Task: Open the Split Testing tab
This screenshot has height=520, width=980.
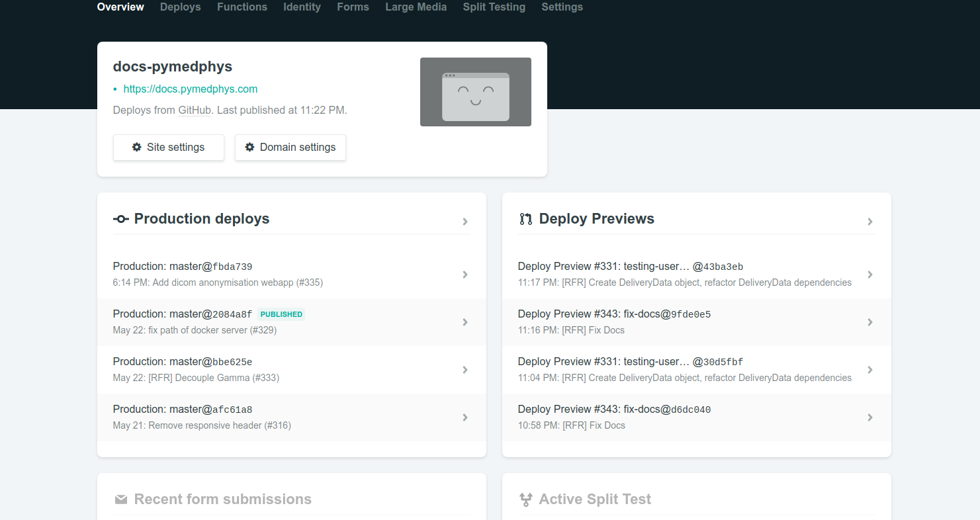Action: coord(494,7)
